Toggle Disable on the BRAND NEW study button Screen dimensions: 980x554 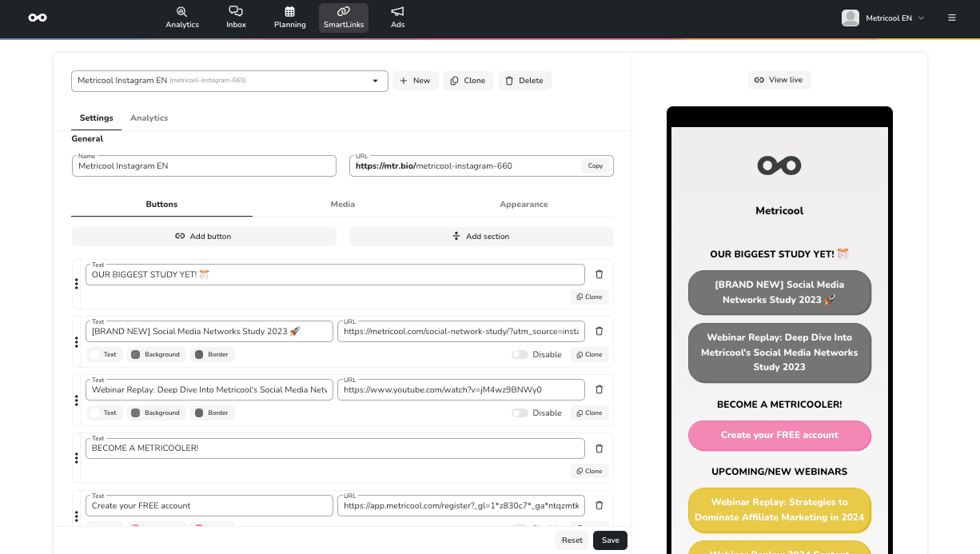(x=520, y=354)
